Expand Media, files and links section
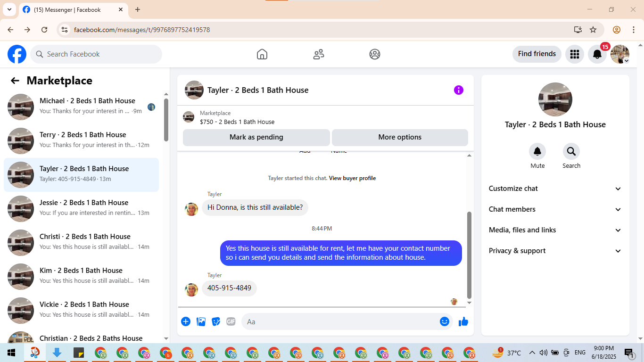644x362 pixels. (x=555, y=230)
